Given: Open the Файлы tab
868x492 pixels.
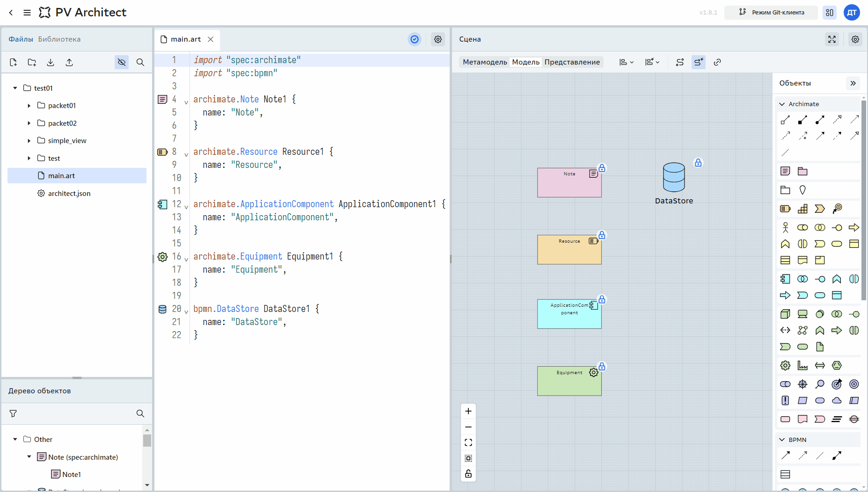Looking at the screenshot, I should point(21,39).
